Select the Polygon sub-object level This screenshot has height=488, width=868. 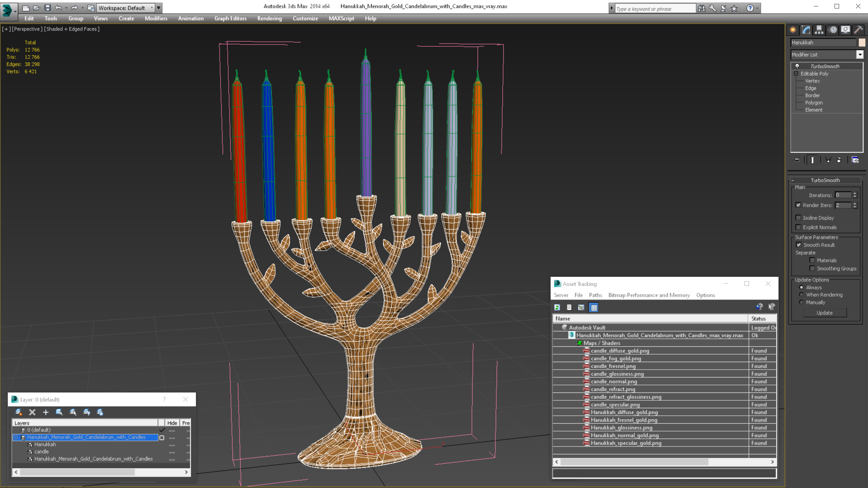point(814,103)
